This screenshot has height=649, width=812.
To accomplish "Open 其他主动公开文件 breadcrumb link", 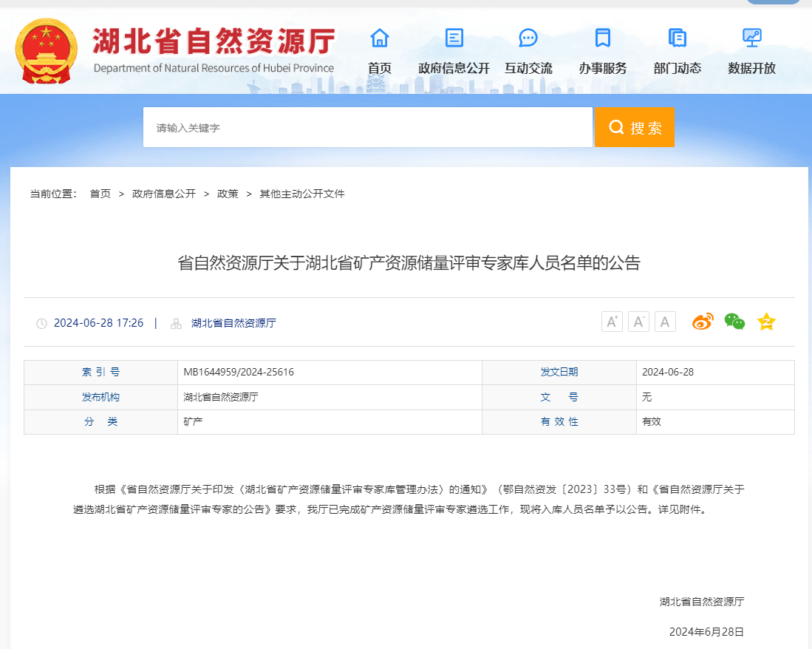I will [x=301, y=194].
